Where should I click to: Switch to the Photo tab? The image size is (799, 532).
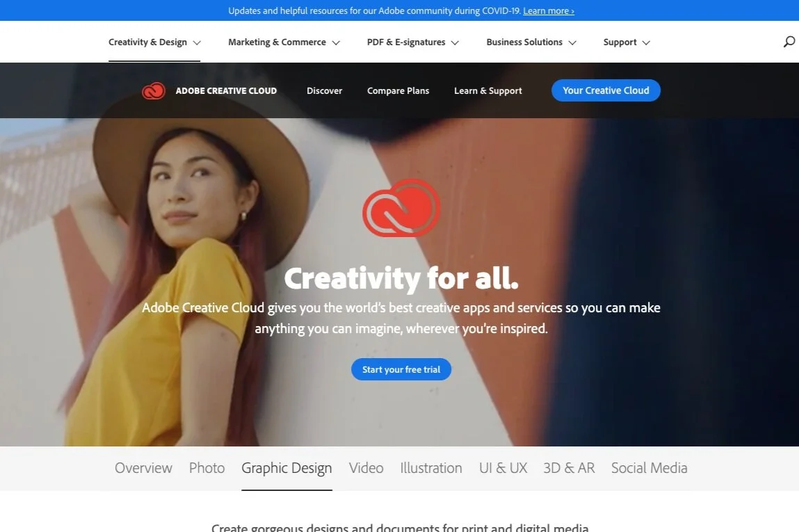pyautogui.click(x=207, y=468)
